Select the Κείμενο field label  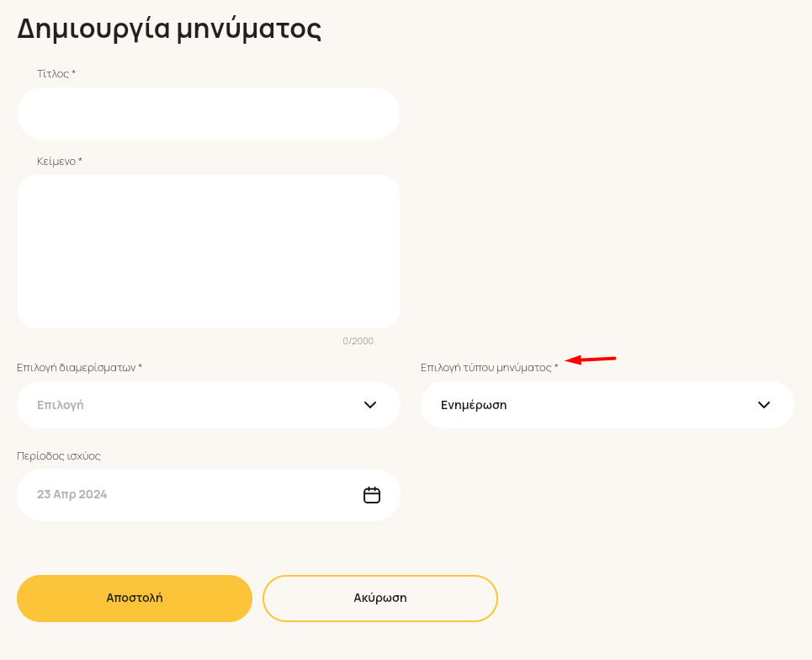60,161
